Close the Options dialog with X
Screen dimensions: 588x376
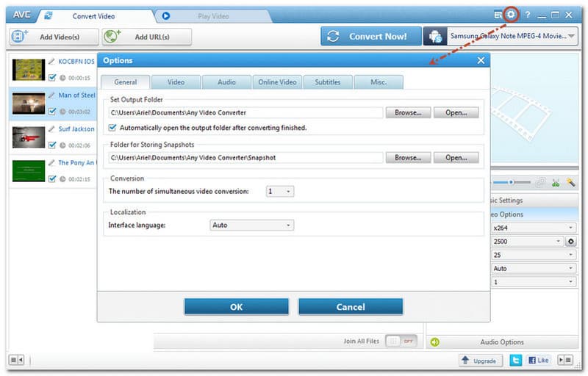click(481, 60)
